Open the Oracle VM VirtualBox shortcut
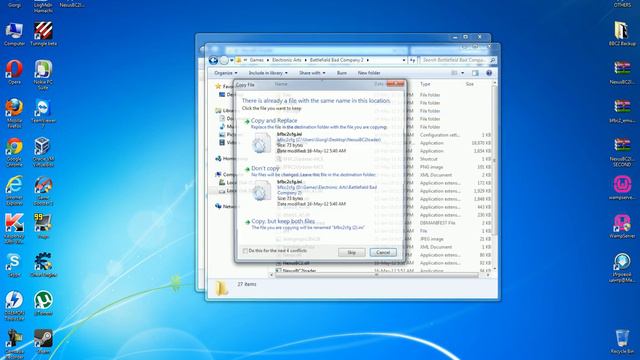640x360 pixels. (42, 152)
